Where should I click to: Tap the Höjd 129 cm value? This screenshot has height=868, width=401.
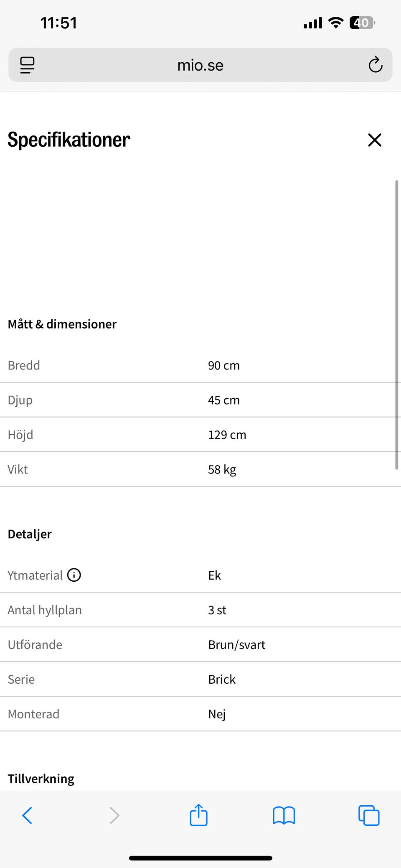(227, 435)
